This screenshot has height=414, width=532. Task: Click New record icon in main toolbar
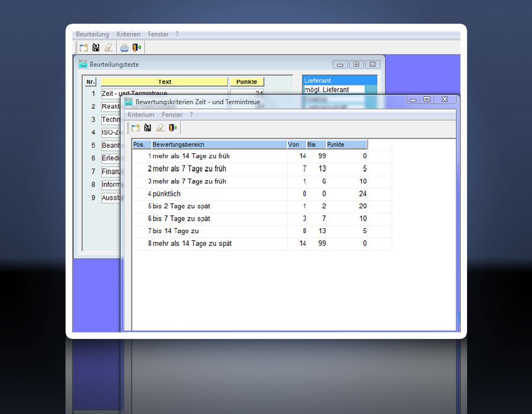coord(83,47)
